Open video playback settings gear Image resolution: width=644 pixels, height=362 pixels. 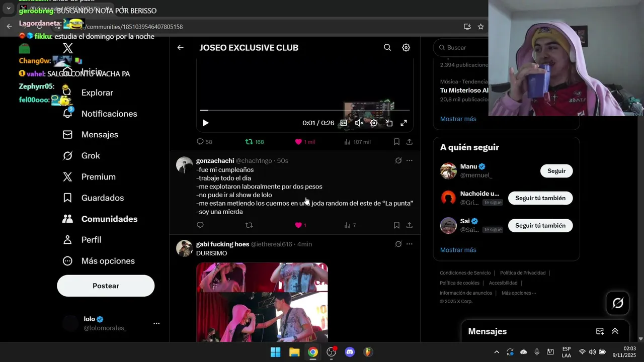point(374,123)
